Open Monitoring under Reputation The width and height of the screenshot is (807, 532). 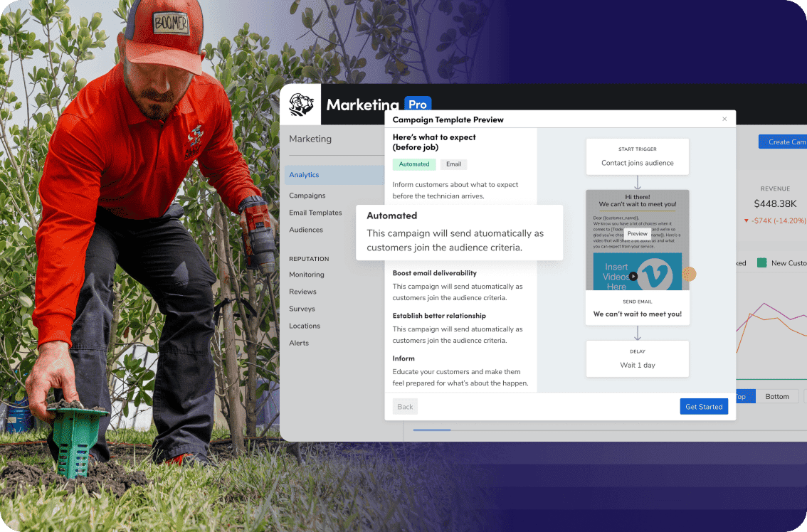(x=307, y=275)
